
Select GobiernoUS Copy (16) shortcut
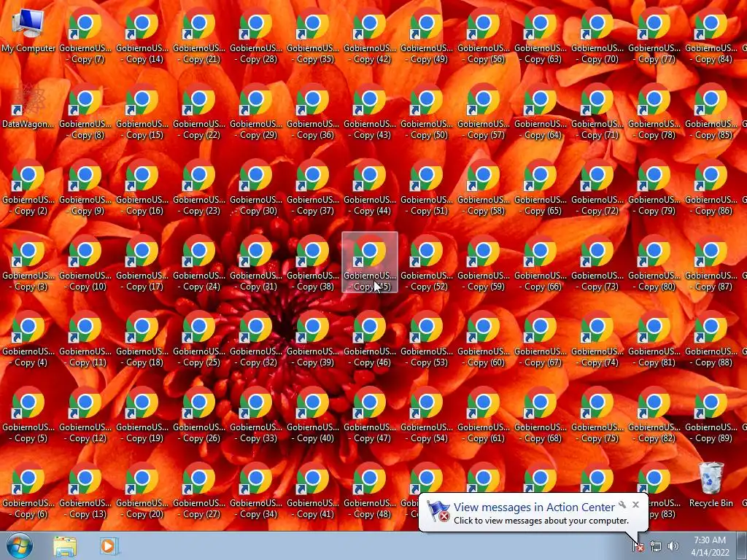point(142,187)
